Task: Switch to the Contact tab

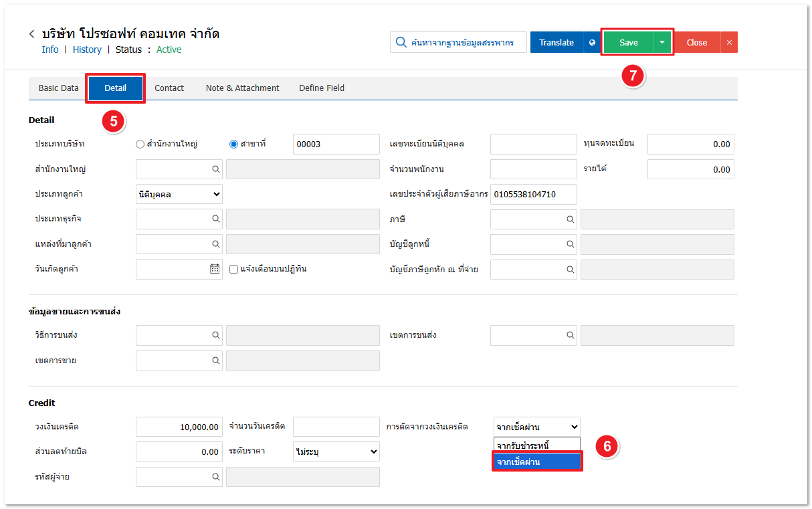Action: (169, 88)
